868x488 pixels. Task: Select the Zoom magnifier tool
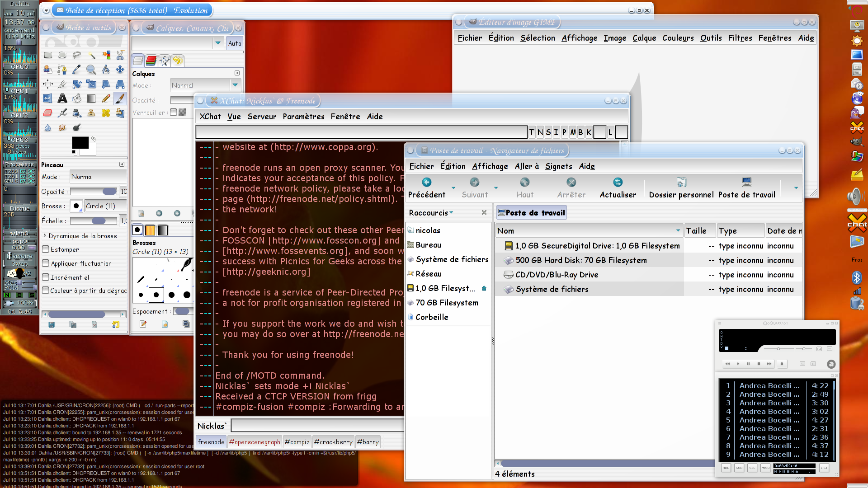tap(91, 70)
